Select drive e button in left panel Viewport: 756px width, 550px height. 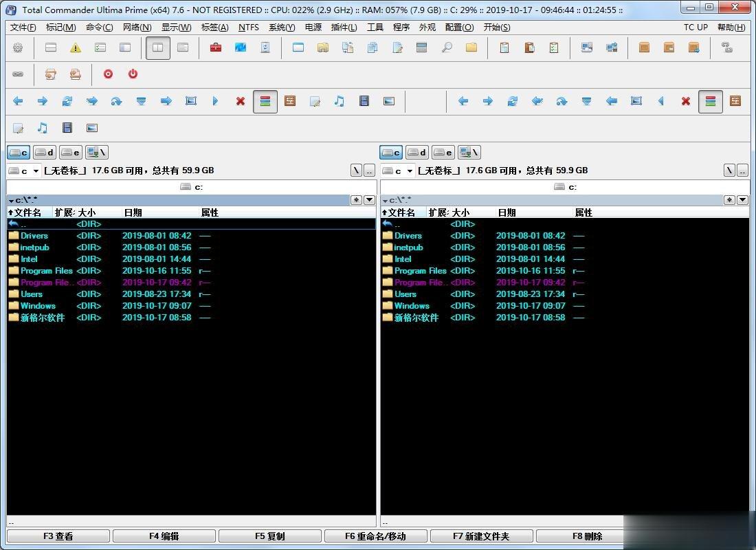tap(70, 153)
